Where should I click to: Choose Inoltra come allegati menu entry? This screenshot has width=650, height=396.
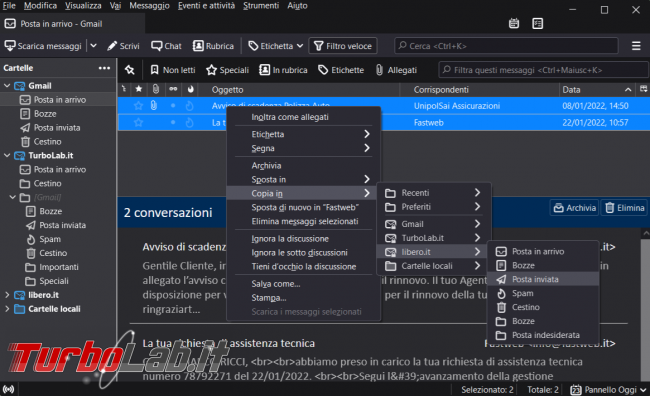[303, 117]
